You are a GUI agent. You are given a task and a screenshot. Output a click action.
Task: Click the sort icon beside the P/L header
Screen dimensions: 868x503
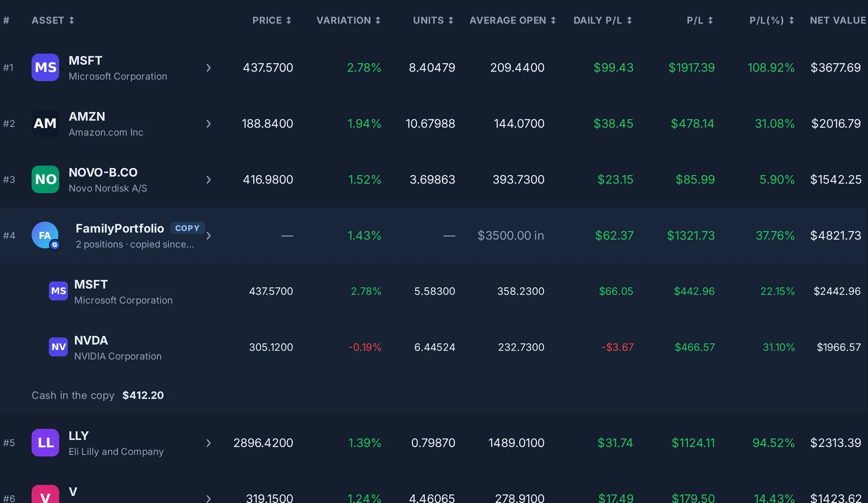pyautogui.click(x=710, y=20)
